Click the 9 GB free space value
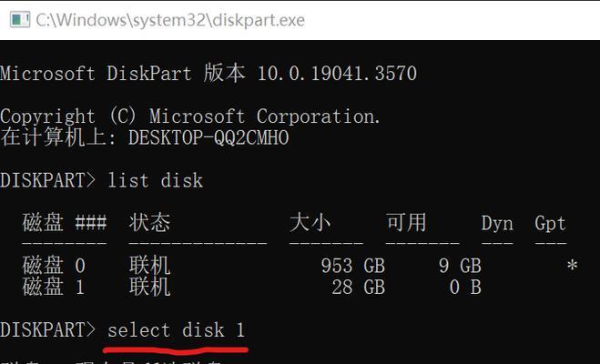Screen dimensions: 600x364 (x=460, y=266)
